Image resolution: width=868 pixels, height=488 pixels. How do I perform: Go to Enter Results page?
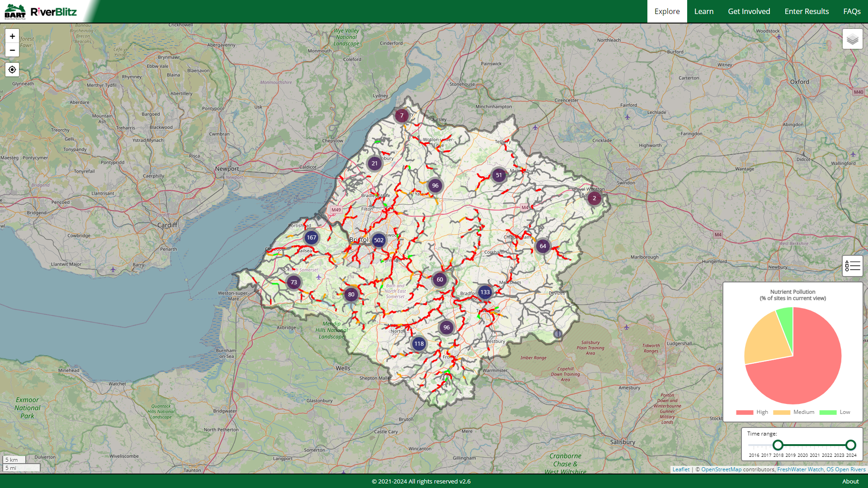[x=807, y=11]
